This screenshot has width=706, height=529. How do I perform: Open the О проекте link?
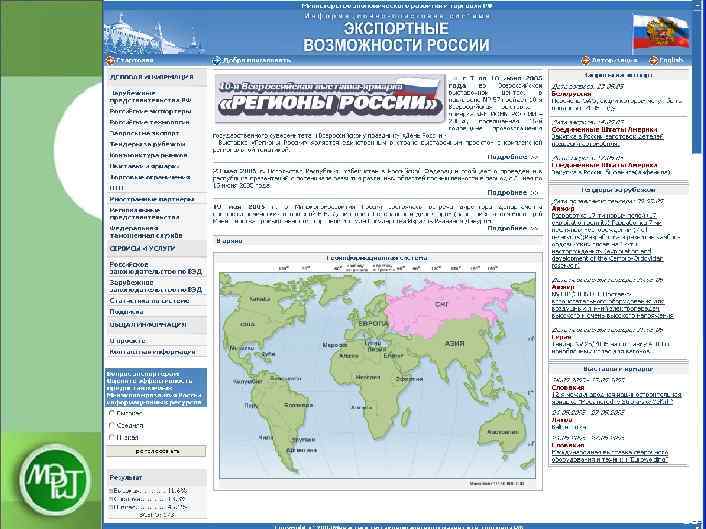(127, 341)
